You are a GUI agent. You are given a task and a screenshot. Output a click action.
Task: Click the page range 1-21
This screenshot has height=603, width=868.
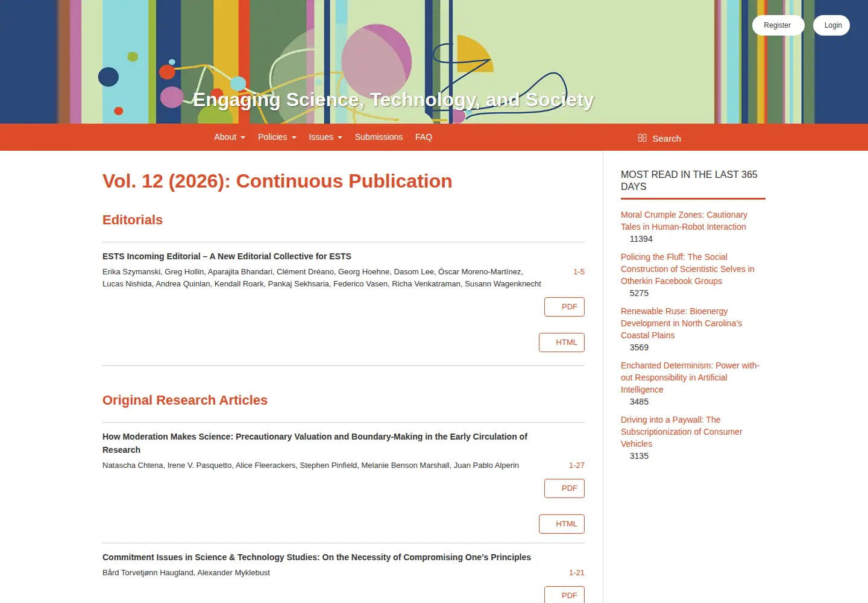577,573
